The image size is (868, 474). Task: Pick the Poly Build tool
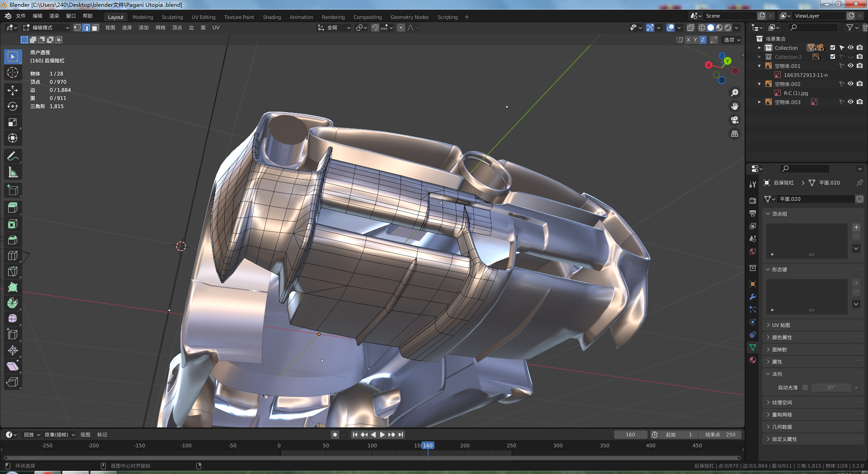[x=13, y=287]
